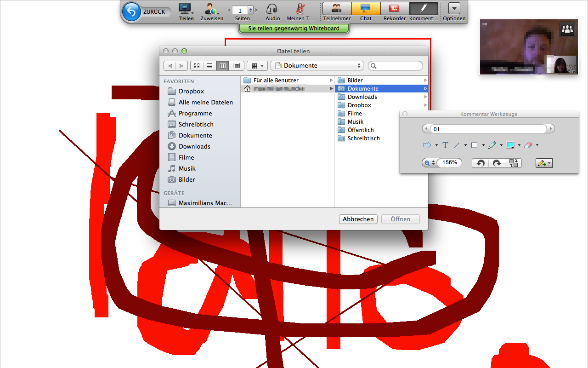Open the cyan fill color swatch
588x368 pixels.
point(510,145)
